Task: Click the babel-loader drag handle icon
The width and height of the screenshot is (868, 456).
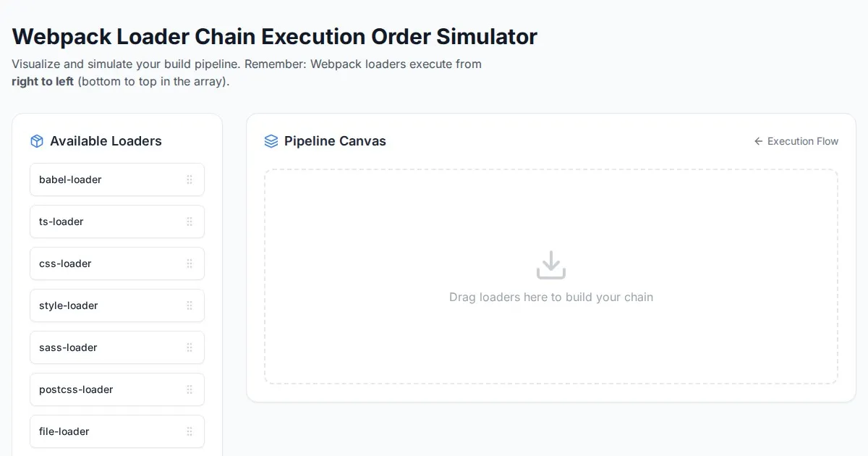Action: click(x=190, y=180)
